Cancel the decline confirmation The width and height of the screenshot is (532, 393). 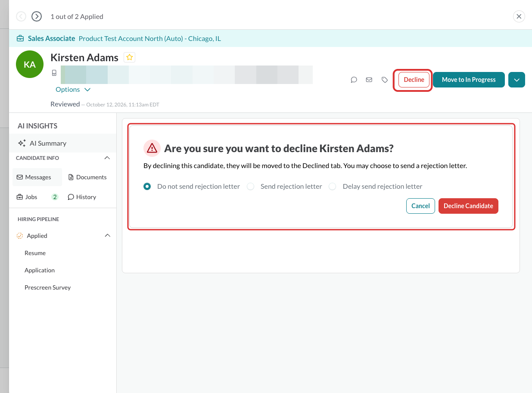tap(420, 206)
